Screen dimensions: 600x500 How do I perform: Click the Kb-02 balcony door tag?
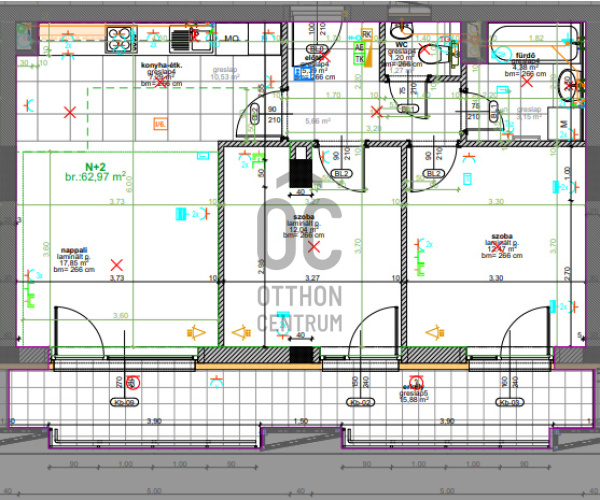coord(361,402)
